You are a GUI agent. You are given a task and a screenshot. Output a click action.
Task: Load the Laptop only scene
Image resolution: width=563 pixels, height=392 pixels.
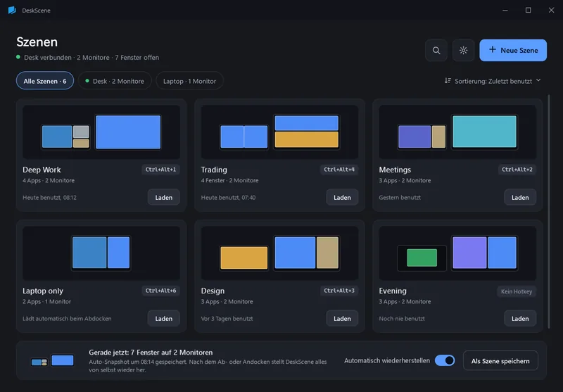[164, 318]
